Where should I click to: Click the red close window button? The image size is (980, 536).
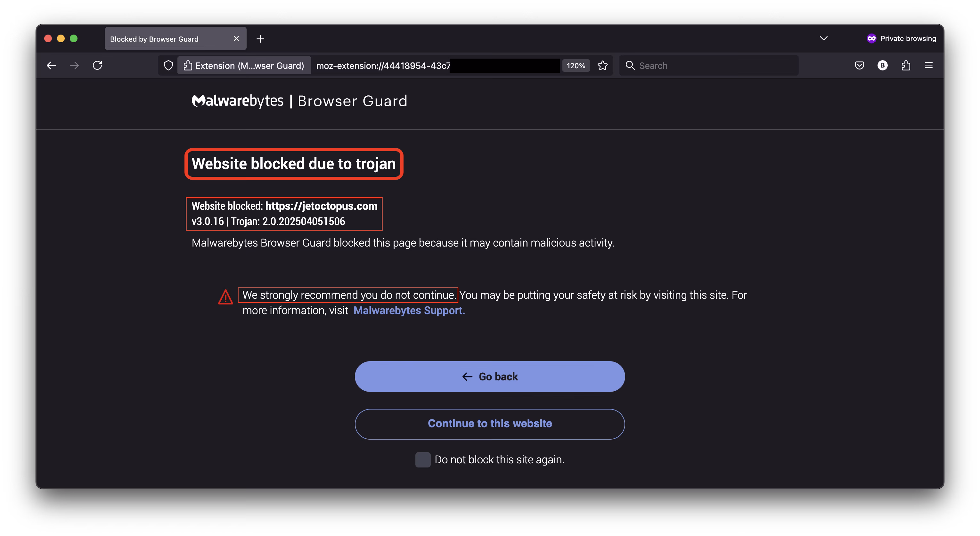[x=48, y=38]
